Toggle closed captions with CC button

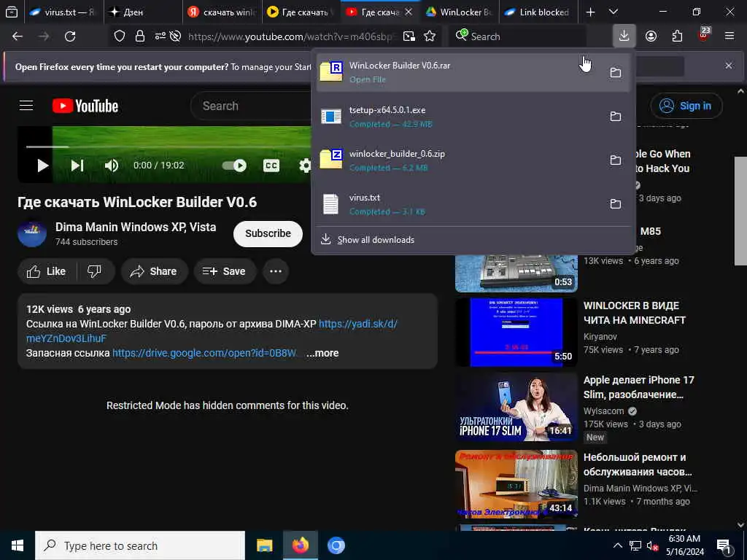point(271,166)
